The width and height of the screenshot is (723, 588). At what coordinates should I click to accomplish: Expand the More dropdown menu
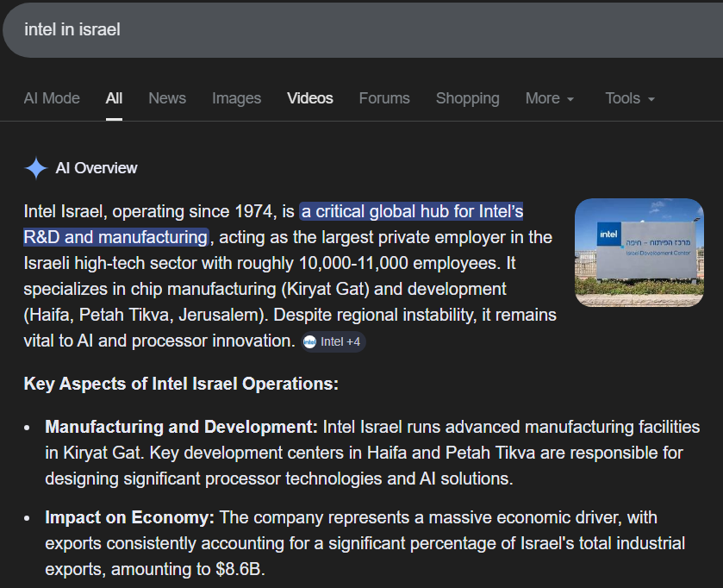point(550,98)
